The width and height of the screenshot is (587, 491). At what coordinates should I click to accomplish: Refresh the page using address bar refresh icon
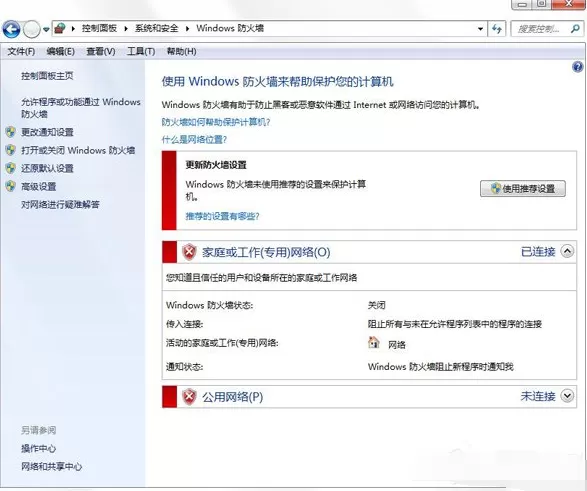(x=497, y=29)
